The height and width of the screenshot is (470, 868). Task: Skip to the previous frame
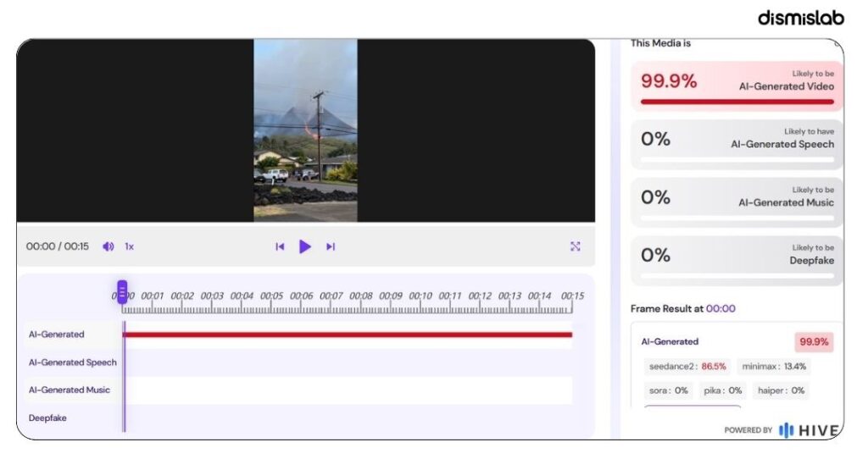tap(280, 246)
